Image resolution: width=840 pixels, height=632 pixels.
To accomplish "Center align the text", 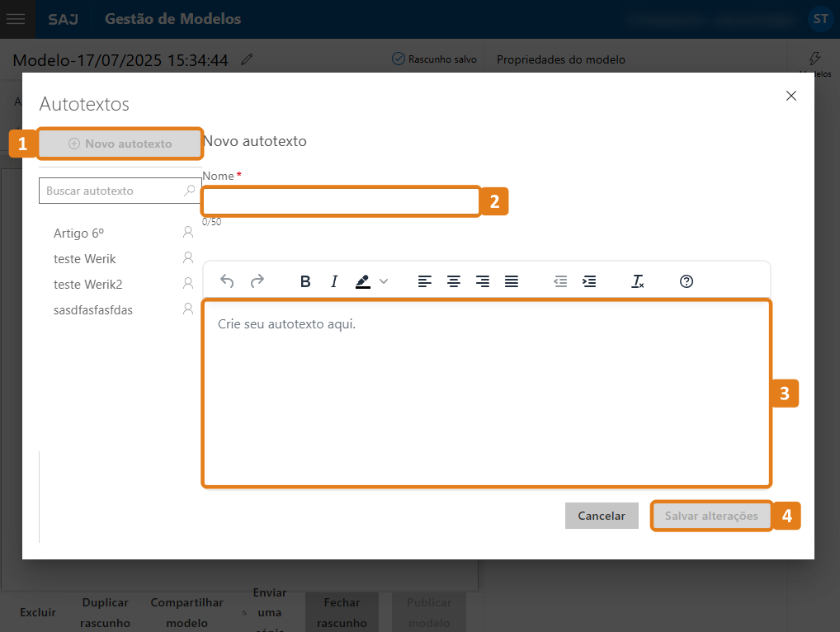I will [x=453, y=281].
